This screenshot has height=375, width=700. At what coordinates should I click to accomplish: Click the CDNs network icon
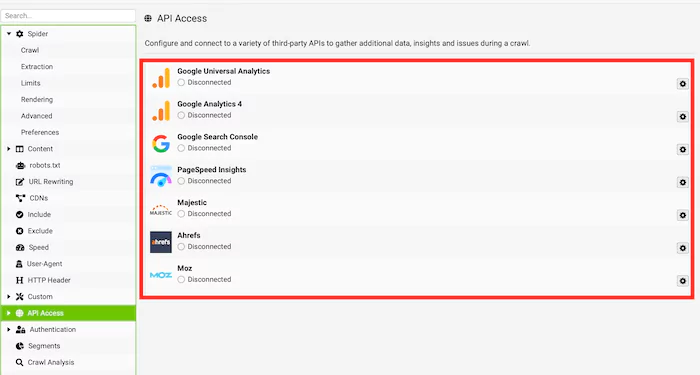point(21,198)
